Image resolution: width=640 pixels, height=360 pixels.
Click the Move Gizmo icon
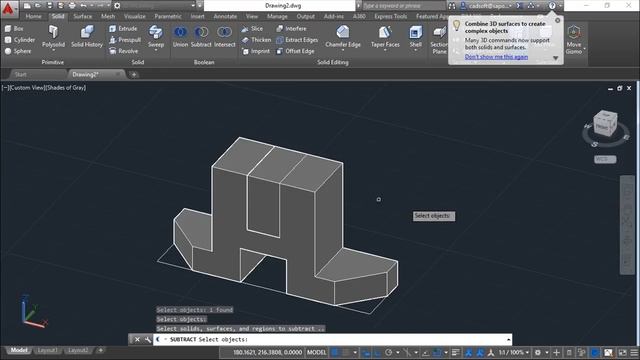(573, 39)
